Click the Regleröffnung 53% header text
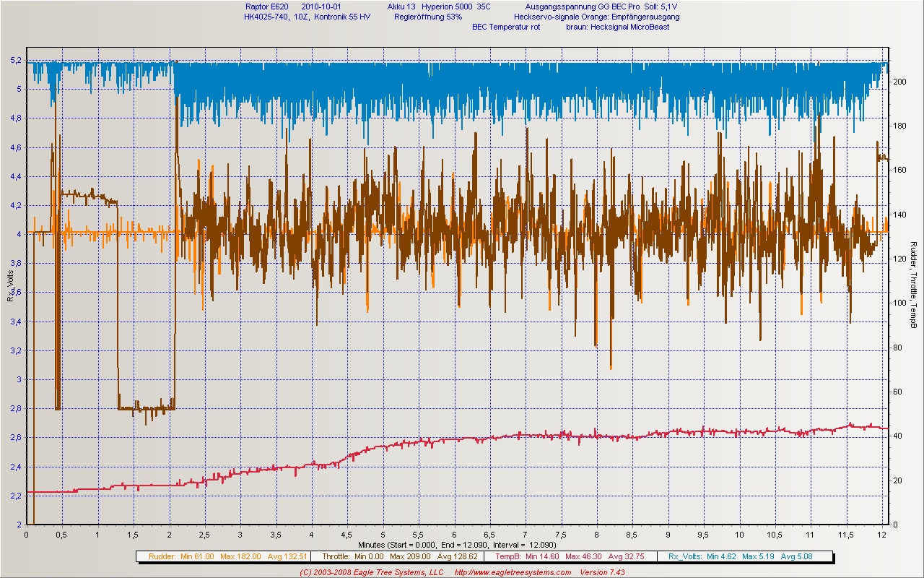The height and width of the screenshot is (578, 924). pos(428,17)
